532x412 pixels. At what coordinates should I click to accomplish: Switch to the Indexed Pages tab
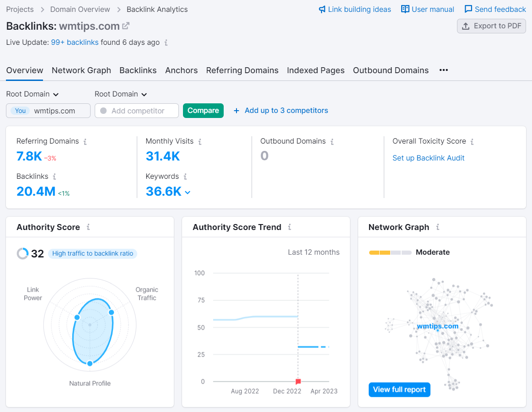pyautogui.click(x=316, y=70)
